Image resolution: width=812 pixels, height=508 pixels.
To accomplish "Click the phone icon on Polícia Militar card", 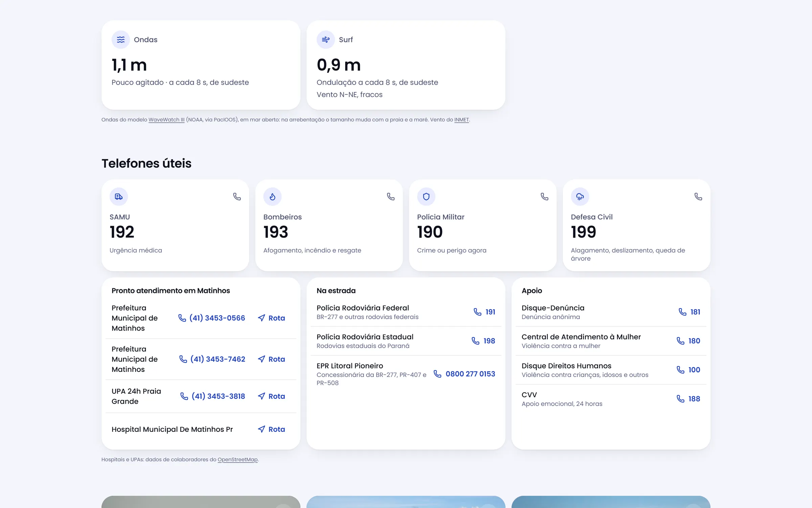I will [x=544, y=196].
